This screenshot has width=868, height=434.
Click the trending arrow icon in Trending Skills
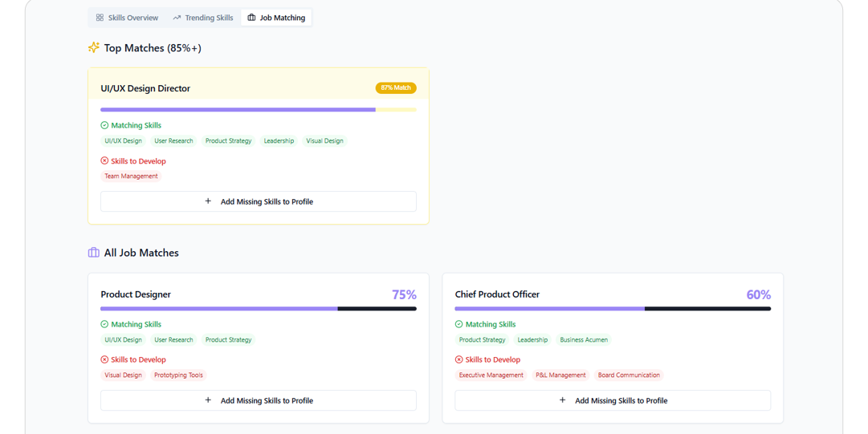[x=177, y=18]
